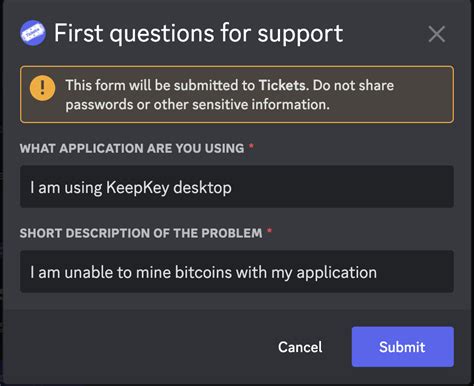The height and width of the screenshot is (386, 474).
Task: Click the Short Description of the Problem label
Action: click(x=141, y=233)
